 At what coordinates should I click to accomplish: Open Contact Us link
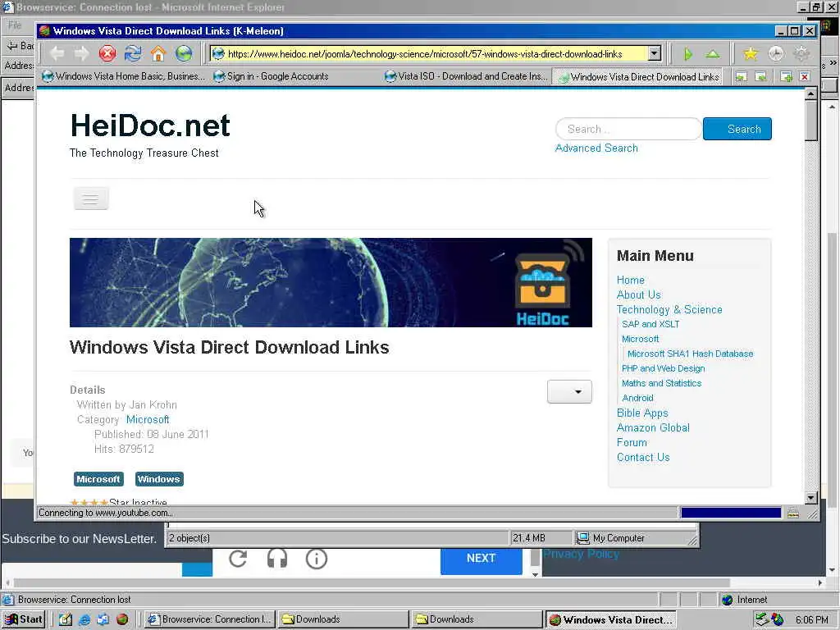(x=643, y=458)
